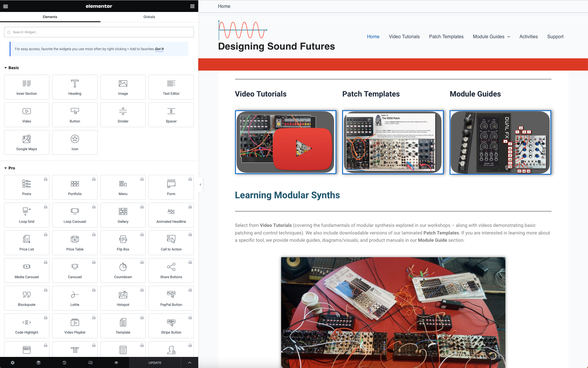Viewport: 588px width, 368px height.
Task: Select the Blockquote widget
Action: pyautogui.click(x=27, y=298)
